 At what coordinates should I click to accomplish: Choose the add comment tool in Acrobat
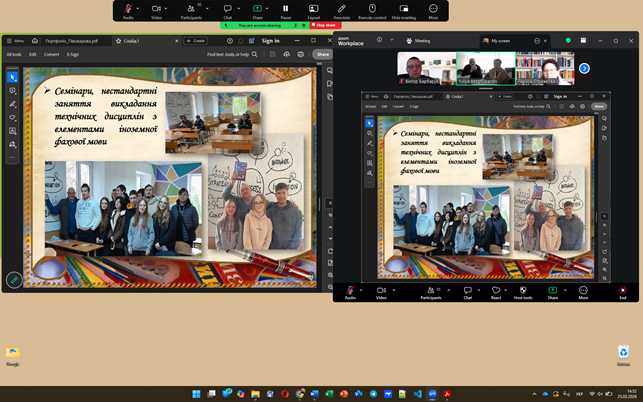(12, 91)
